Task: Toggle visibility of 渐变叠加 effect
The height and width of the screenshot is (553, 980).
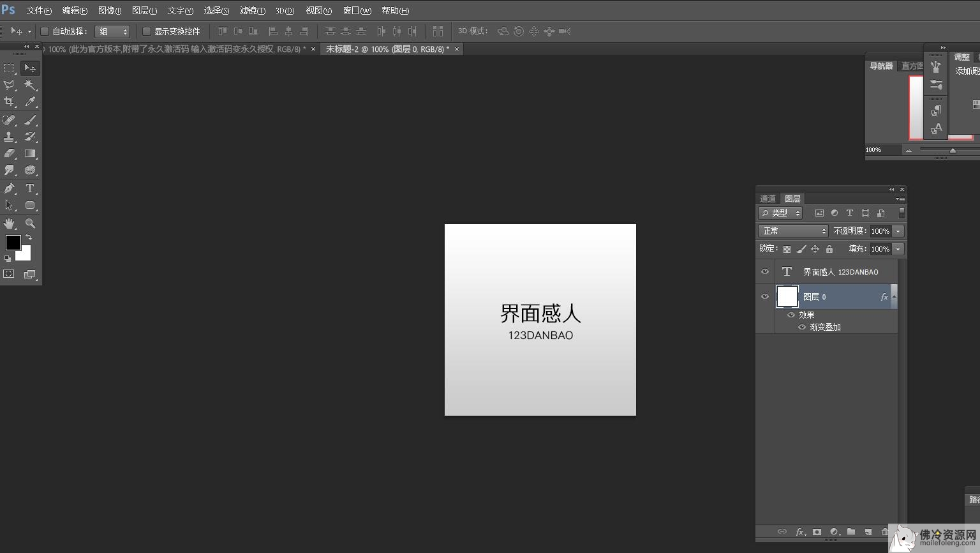Action: pyautogui.click(x=802, y=327)
